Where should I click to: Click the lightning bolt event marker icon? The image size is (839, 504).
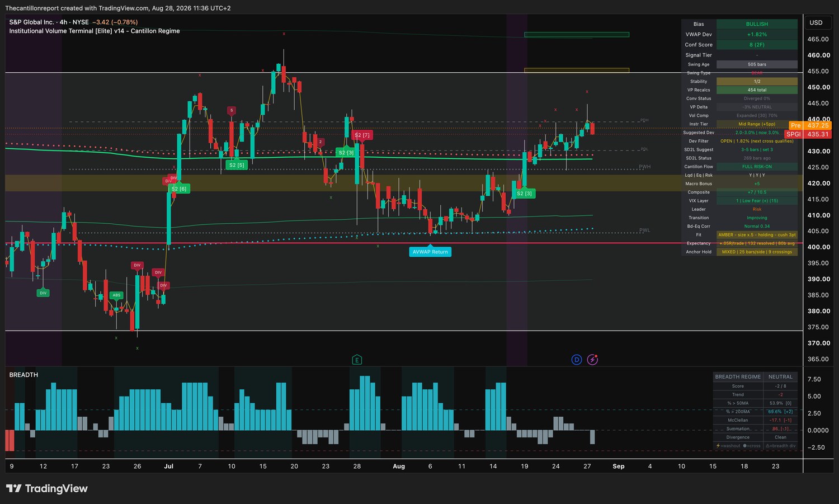click(592, 360)
